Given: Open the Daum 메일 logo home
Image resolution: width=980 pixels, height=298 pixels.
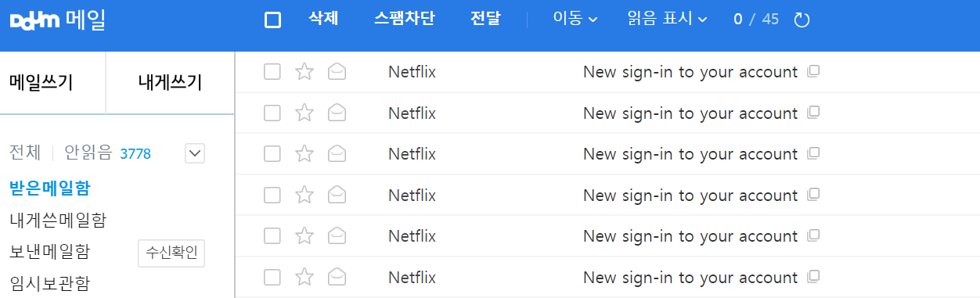Looking at the screenshot, I should point(58,20).
